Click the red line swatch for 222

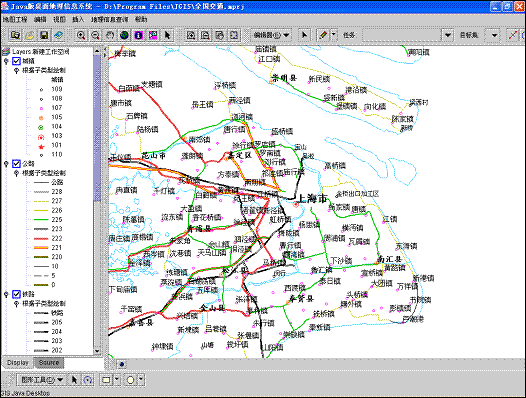(x=41, y=239)
